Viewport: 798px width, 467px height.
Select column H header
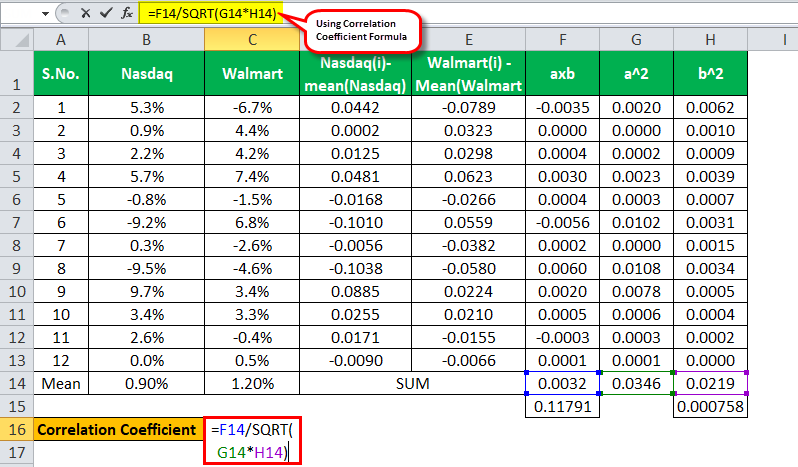point(710,39)
